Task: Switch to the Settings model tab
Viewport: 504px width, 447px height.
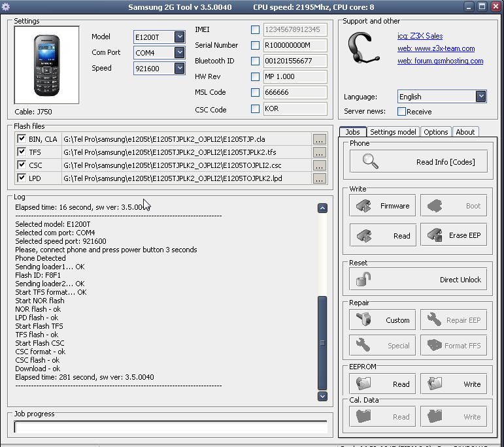Action: [393, 132]
